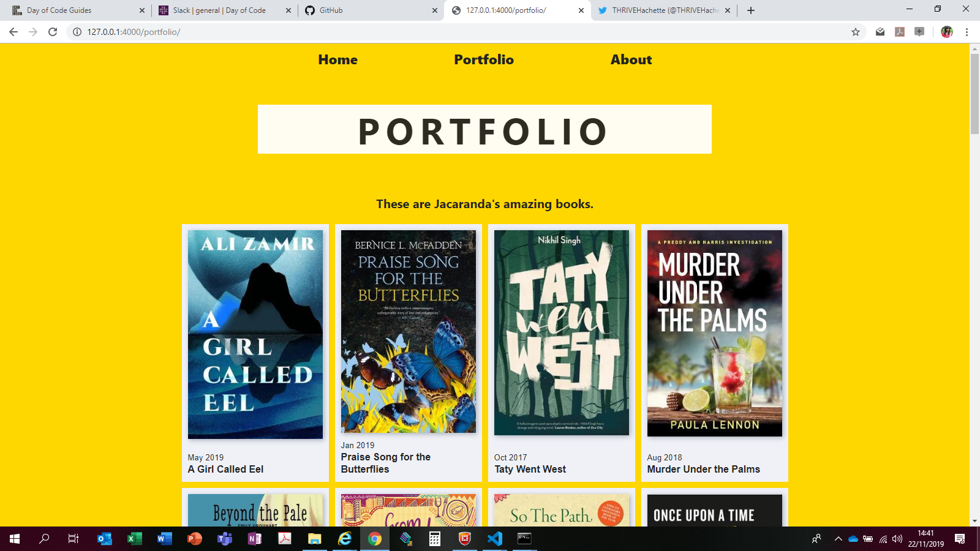Open Windows search from taskbar
980x551 pixels.
tap(44, 539)
